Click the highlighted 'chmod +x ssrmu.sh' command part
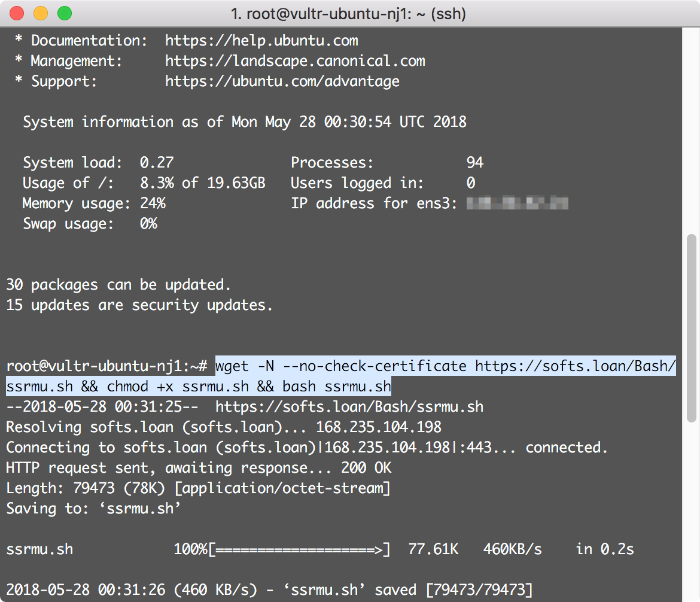700x602 pixels. (x=178, y=387)
